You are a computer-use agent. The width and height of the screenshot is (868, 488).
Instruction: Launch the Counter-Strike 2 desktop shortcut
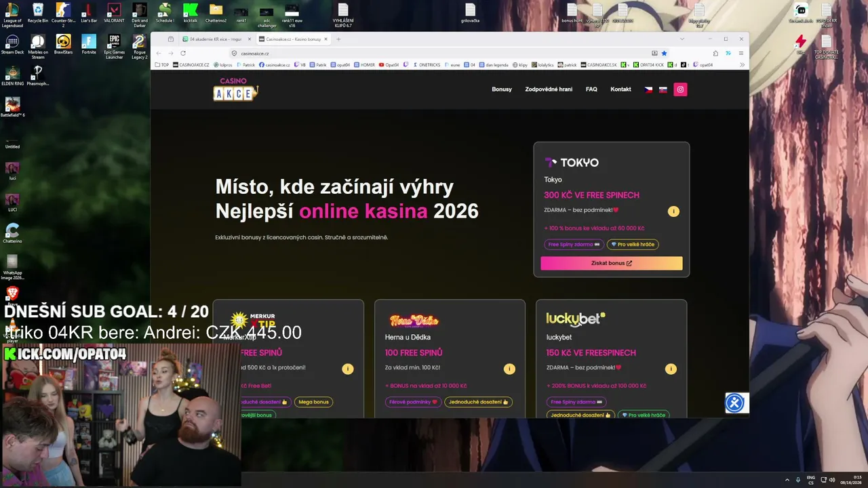click(63, 14)
